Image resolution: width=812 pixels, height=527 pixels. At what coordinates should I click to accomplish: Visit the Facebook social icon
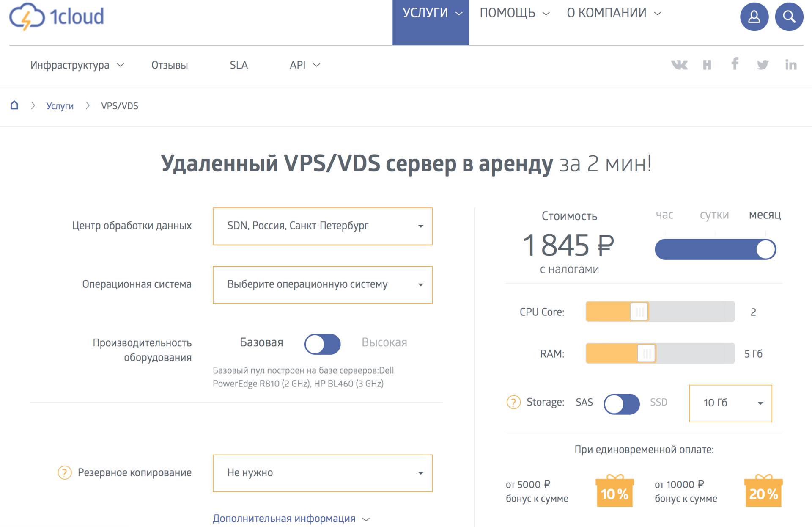coord(735,64)
